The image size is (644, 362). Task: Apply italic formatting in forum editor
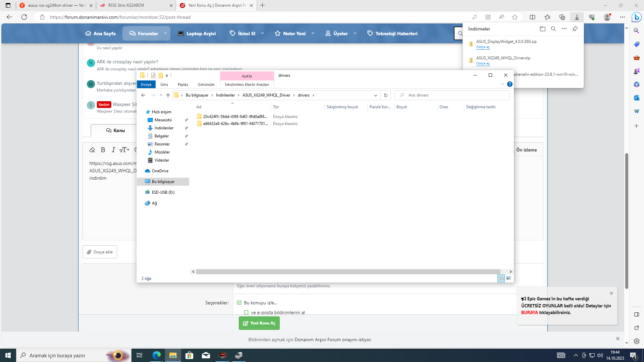pyautogui.click(x=113, y=150)
